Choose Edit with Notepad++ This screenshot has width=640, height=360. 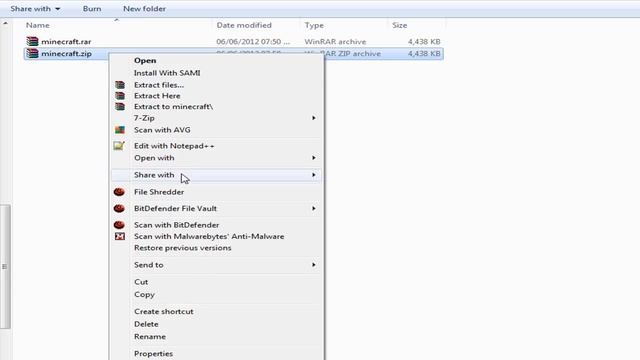pyautogui.click(x=174, y=146)
